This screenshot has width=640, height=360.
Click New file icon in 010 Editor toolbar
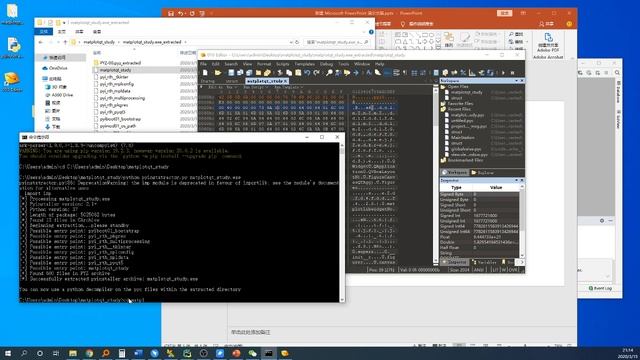(x=205, y=73)
